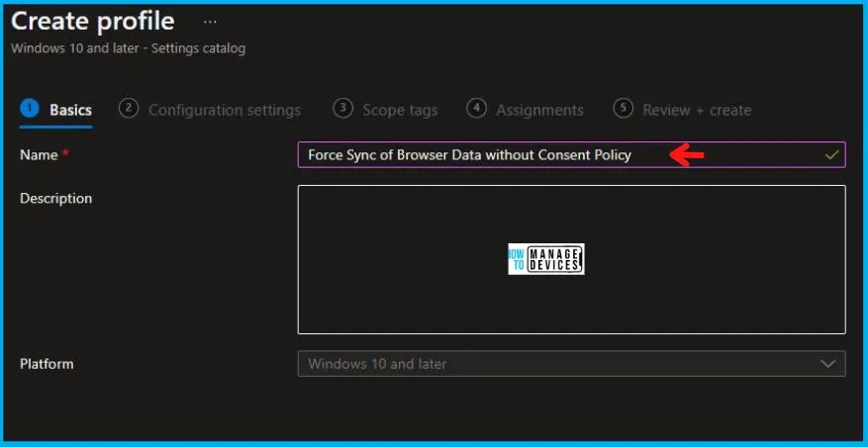Click the step 5 circle icon
This screenshot has width=868, height=447.
[623, 109]
